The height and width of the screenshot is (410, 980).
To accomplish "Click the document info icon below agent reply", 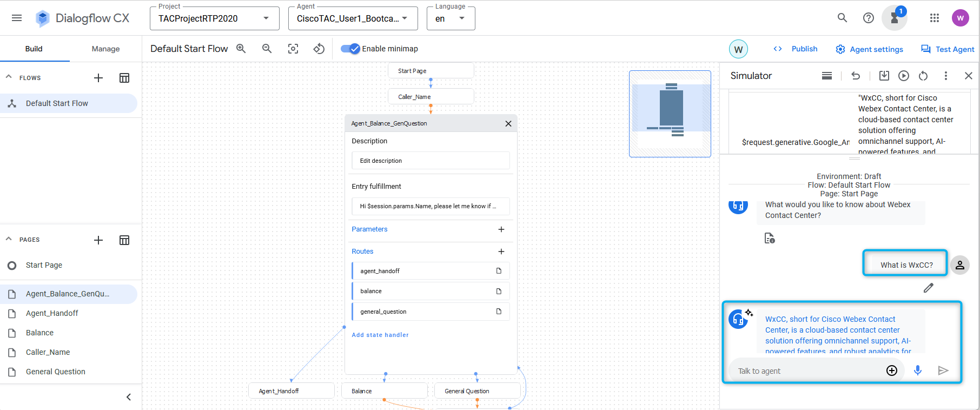I will [x=770, y=238].
